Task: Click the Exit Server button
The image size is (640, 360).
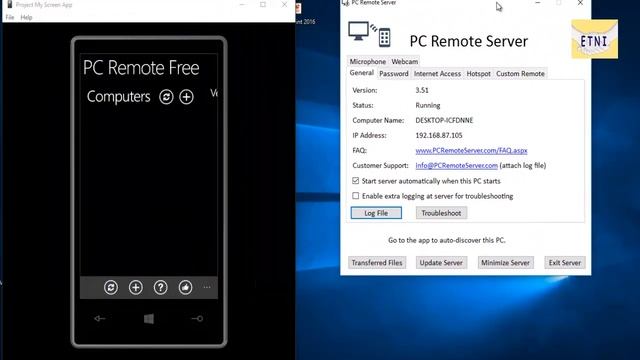Action: point(564,263)
